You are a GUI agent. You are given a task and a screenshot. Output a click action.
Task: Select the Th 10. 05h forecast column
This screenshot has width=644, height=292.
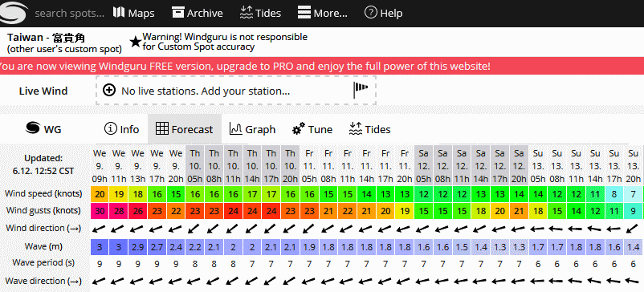[195, 166]
